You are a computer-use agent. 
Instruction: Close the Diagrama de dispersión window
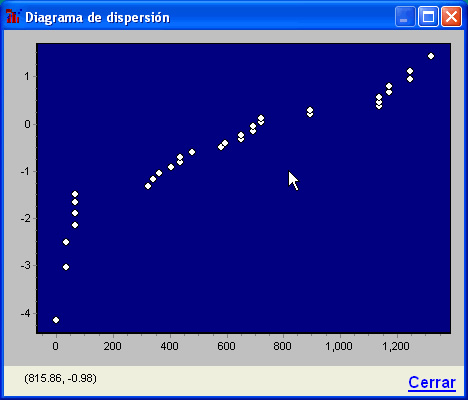[451, 17]
